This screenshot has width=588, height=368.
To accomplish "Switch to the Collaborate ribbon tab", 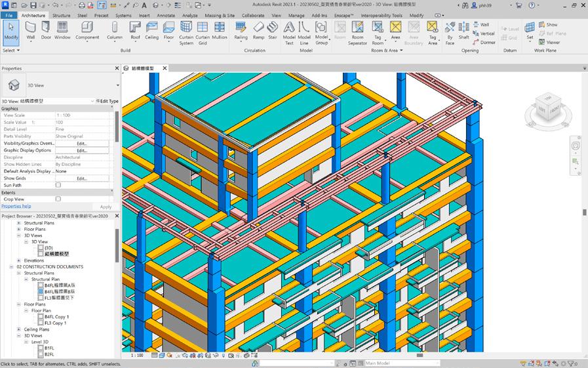I will (253, 15).
